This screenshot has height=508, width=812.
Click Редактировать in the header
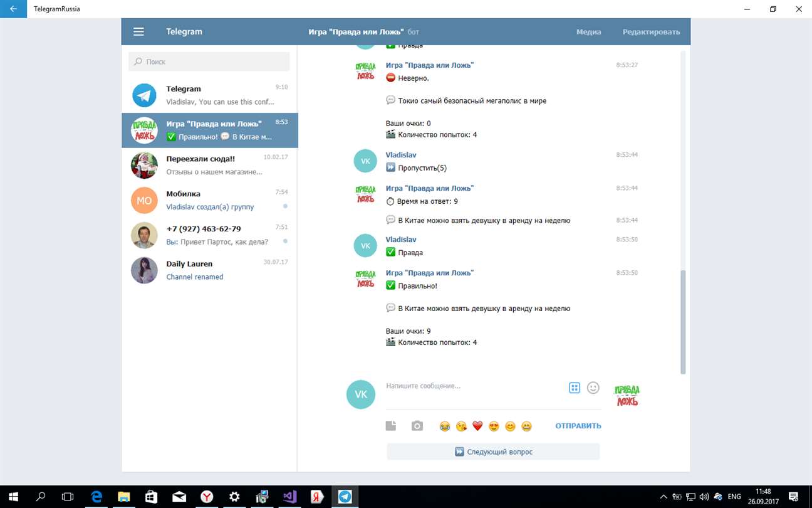click(651, 32)
